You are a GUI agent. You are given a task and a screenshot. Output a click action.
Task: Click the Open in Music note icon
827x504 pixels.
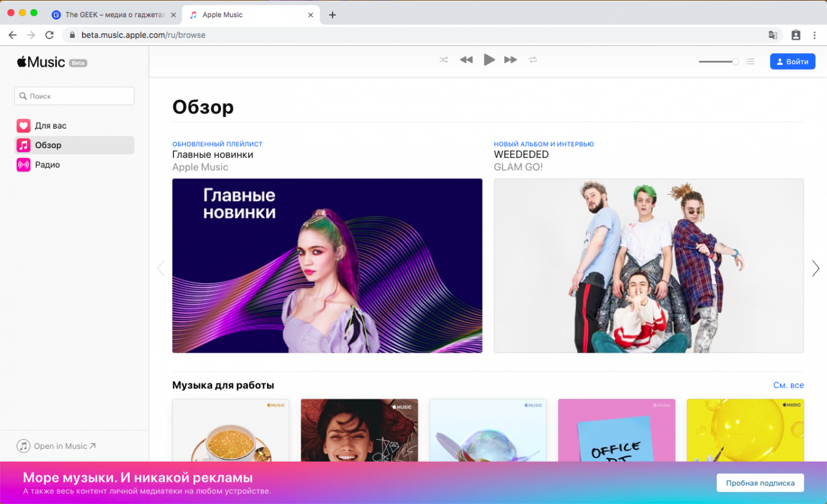tap(23, 446)
